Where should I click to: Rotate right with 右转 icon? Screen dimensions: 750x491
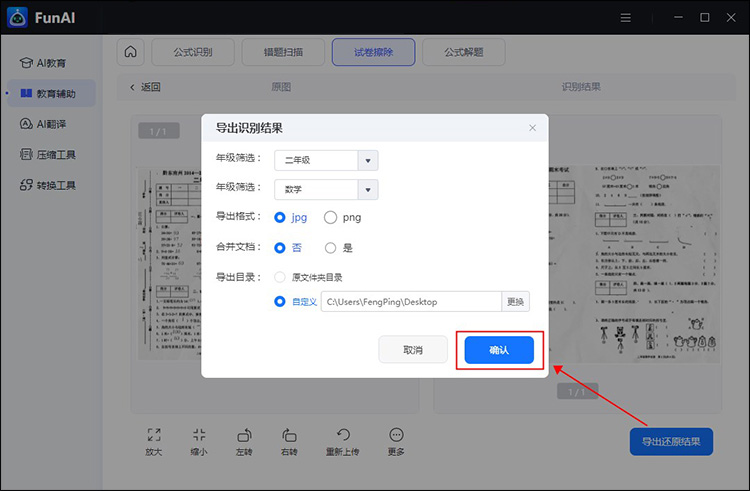click(289, 435)
